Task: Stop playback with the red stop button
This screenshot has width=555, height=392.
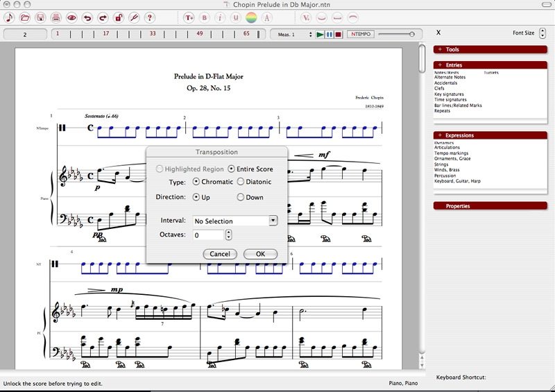Action: click(339, 35)
